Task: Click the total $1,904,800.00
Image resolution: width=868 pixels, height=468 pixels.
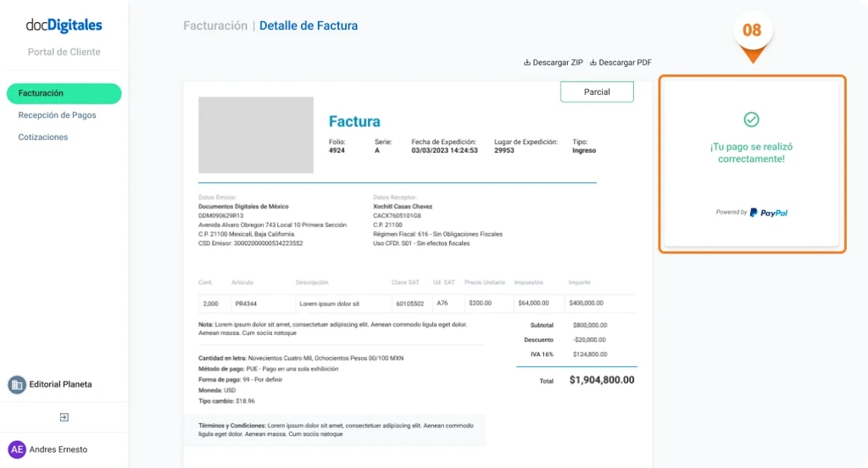Action: click(602, 380)
